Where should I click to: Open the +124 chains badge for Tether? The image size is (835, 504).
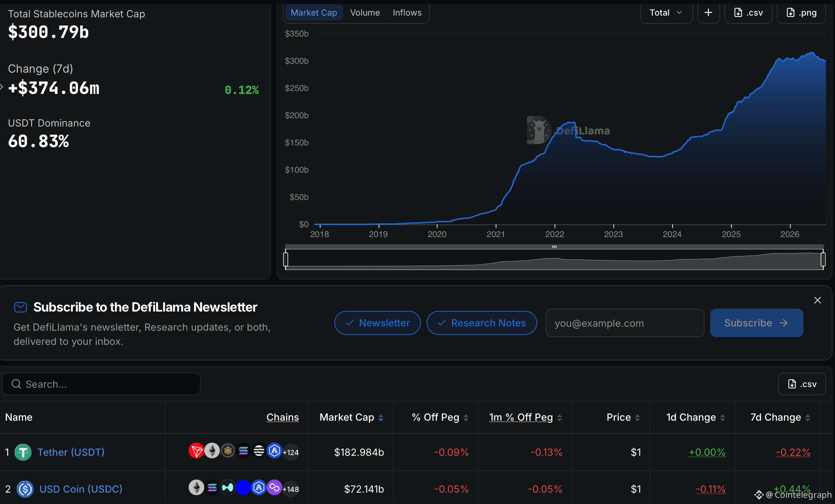point(291,452)
